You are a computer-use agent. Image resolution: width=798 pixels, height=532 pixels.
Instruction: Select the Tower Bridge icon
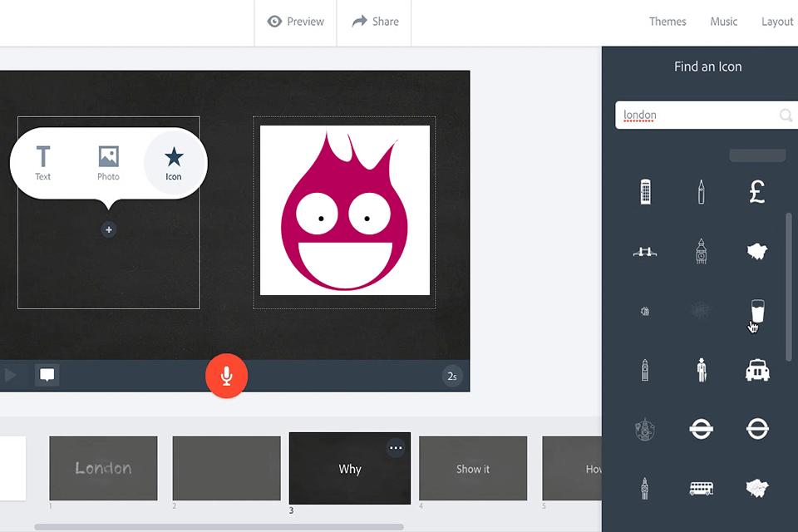pyautogui.click(x=645, y=251)
